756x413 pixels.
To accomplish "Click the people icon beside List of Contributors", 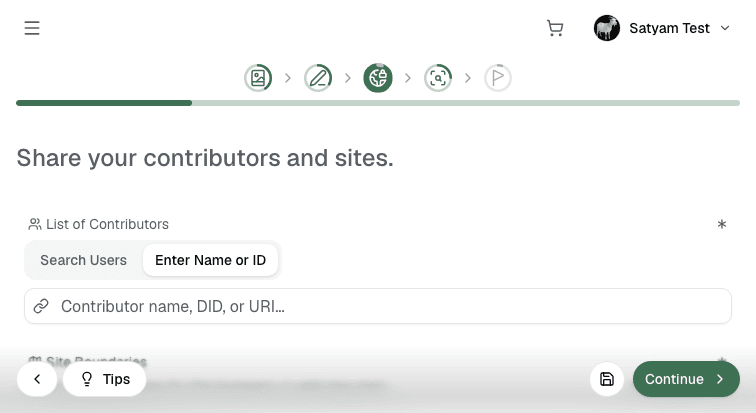I will (x=35, y=224).
